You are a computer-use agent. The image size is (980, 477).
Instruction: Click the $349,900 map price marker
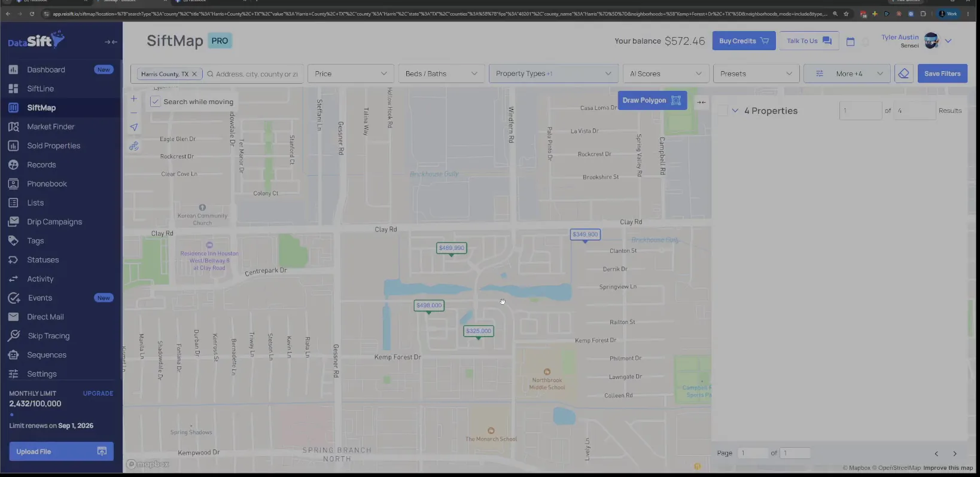pyautogui.click(x=585, y=235)
